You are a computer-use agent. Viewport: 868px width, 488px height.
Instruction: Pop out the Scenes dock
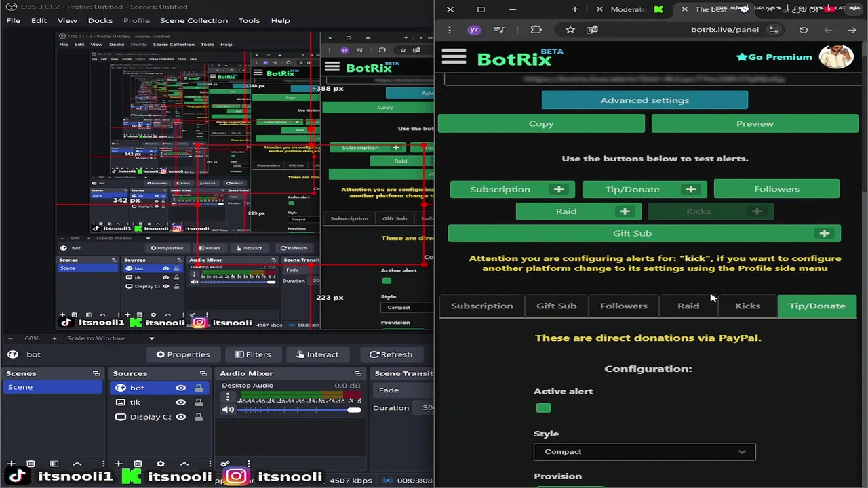96,373
